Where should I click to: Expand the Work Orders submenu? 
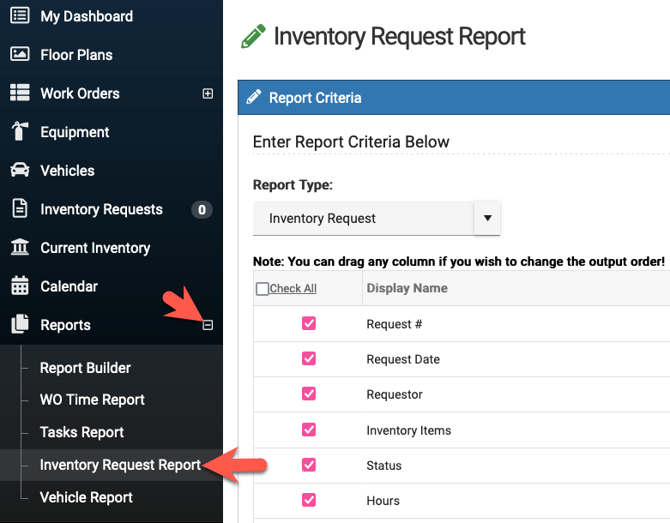pyautogui.click(x=208, y=94)
